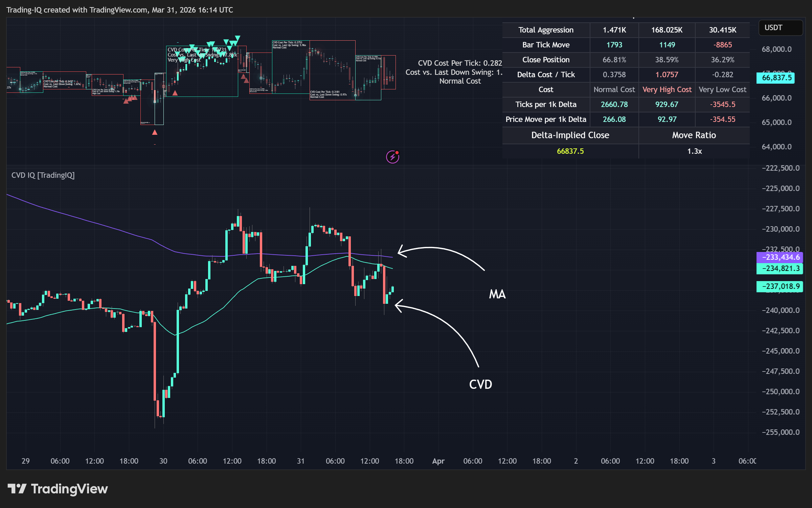Click the CVD Cost Per Tick: 0.282 label

click(460, 63)
